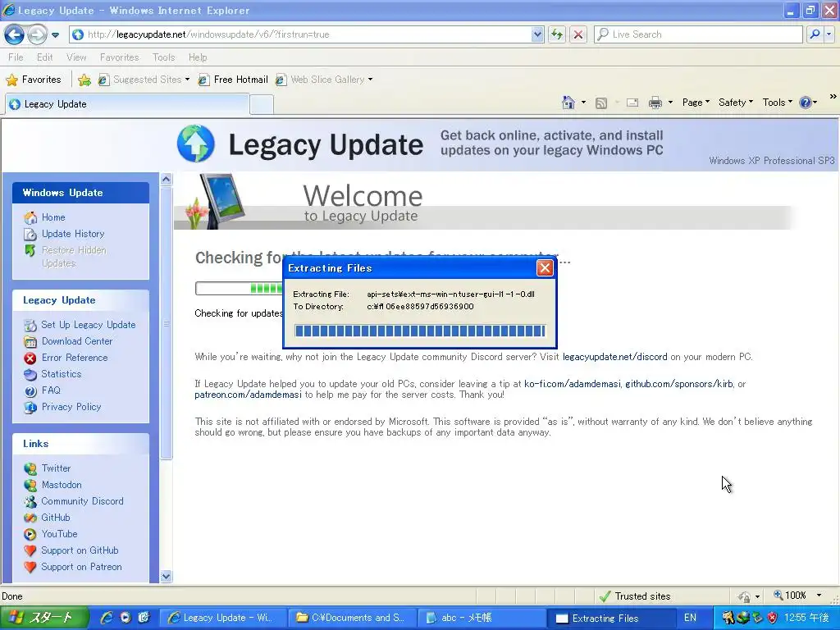Click the Help question mark icon

coord(805,103)
